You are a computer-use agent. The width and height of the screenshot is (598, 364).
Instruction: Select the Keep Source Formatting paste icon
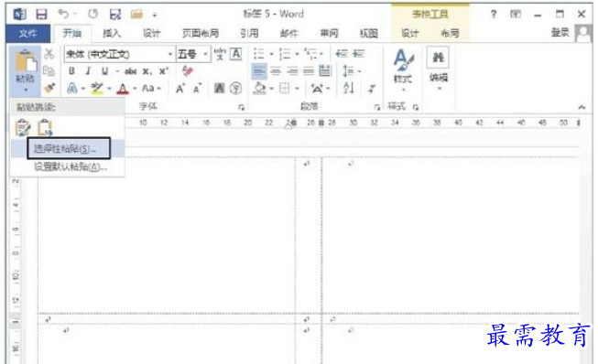click(x=23, y=127)
